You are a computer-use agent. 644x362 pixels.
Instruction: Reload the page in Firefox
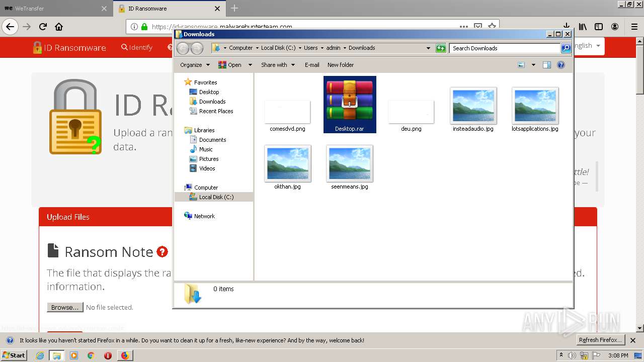43,27
